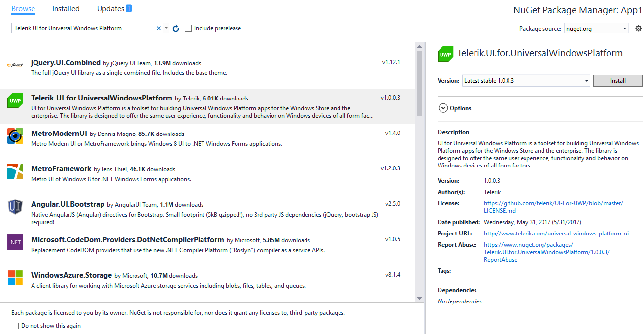Open package source settings gear
Viewport: 644px width, 334px height.
click(x=639, y=28)
